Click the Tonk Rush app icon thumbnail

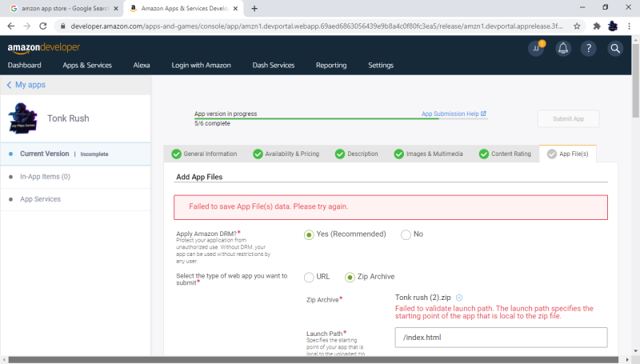click(23, 118)
